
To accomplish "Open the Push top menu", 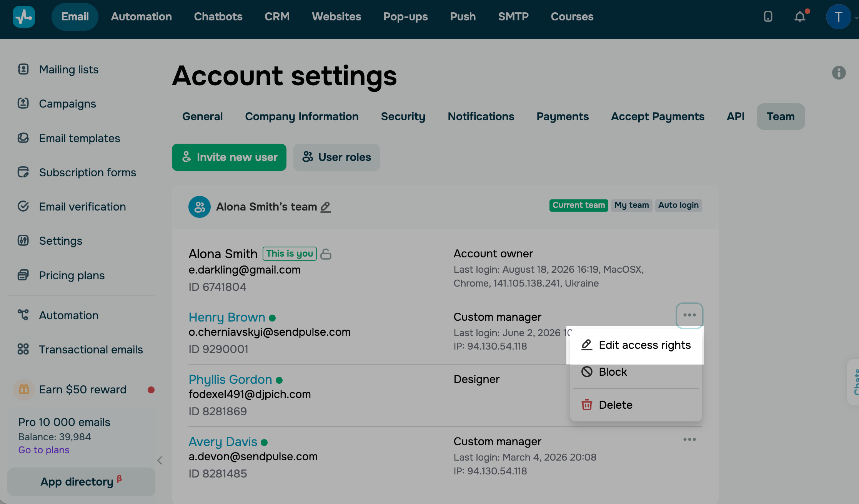I will (x=463, y=17).
